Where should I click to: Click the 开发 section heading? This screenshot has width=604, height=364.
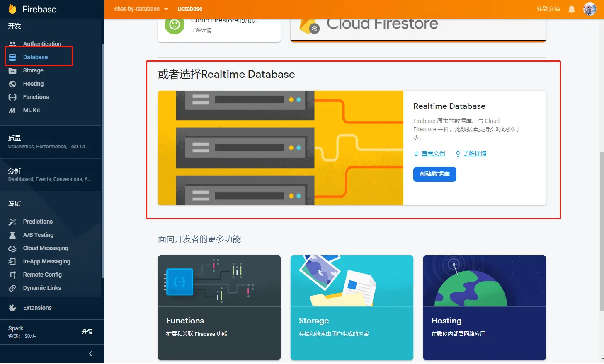(15, 26)
